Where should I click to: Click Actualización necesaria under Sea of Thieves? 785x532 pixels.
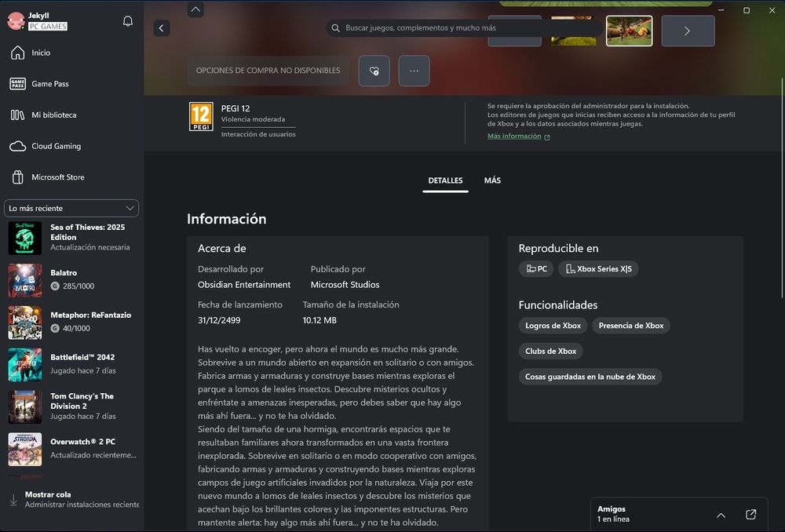(90, 247)
